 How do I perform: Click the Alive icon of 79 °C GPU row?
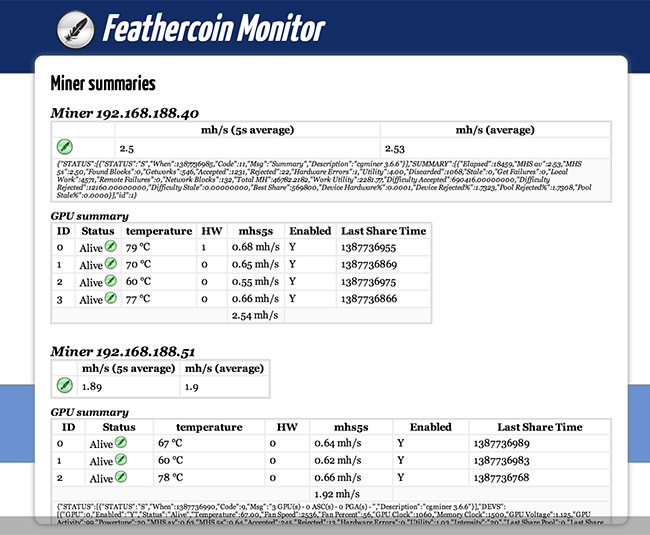pyautogui.click(x=111, y=246)
